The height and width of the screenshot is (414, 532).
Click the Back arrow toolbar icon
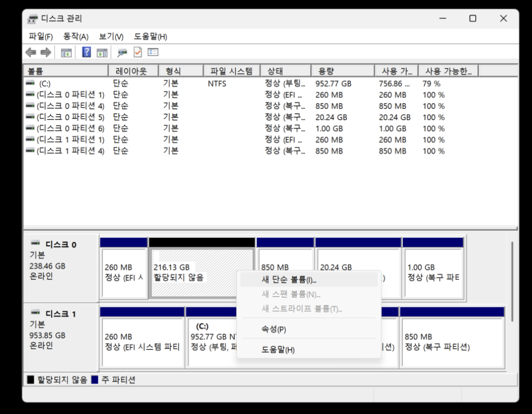coord(31,53)
